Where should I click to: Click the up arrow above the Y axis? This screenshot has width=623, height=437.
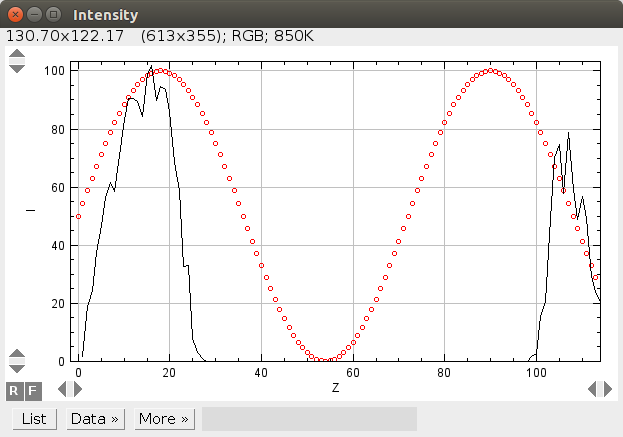[16, 54]
